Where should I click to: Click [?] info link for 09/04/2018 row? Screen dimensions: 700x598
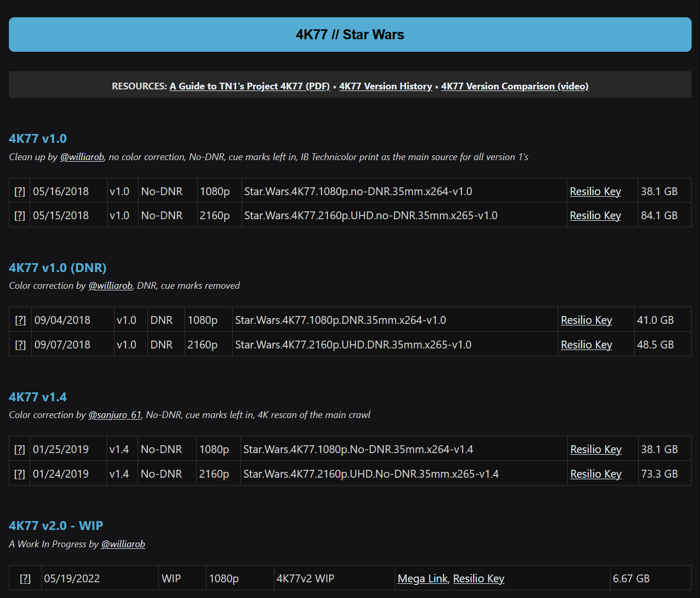pyautogui.click(x=20, y=320)
